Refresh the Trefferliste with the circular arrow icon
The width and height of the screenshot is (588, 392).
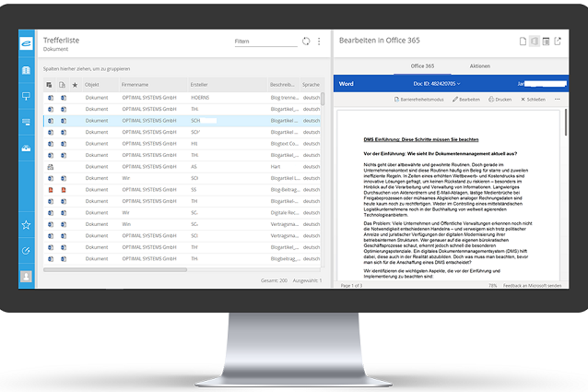click(306, 42)
